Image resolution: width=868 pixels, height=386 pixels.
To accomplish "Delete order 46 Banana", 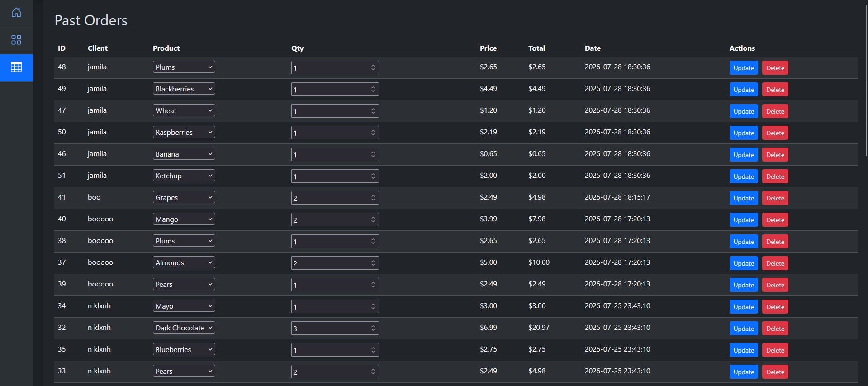I will pos(775,155).
